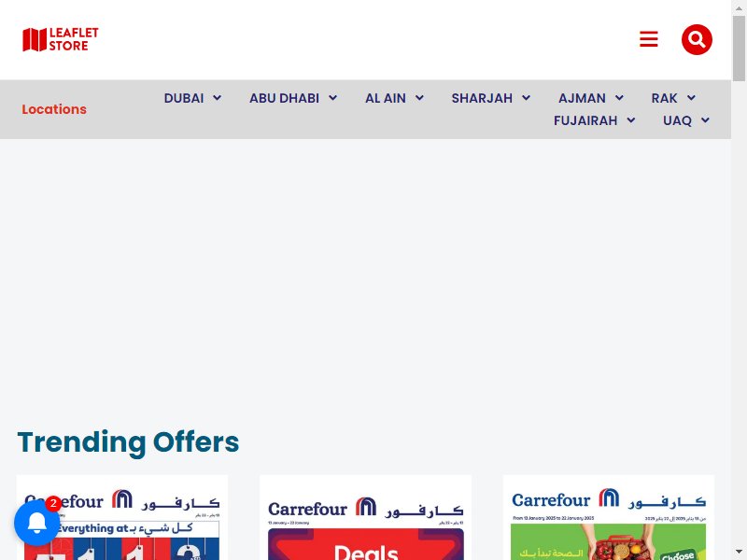Click the scrollbar down arrow

[739, 552]
